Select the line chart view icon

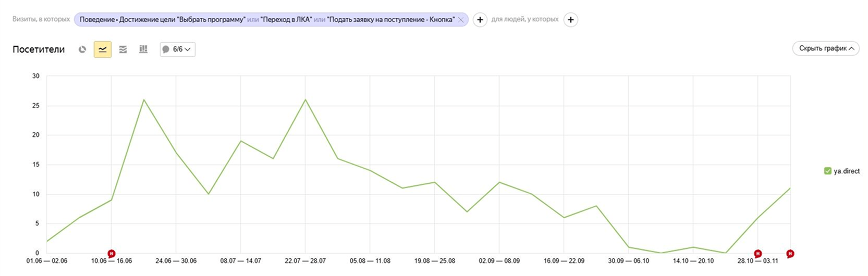(x=102, y=49)
